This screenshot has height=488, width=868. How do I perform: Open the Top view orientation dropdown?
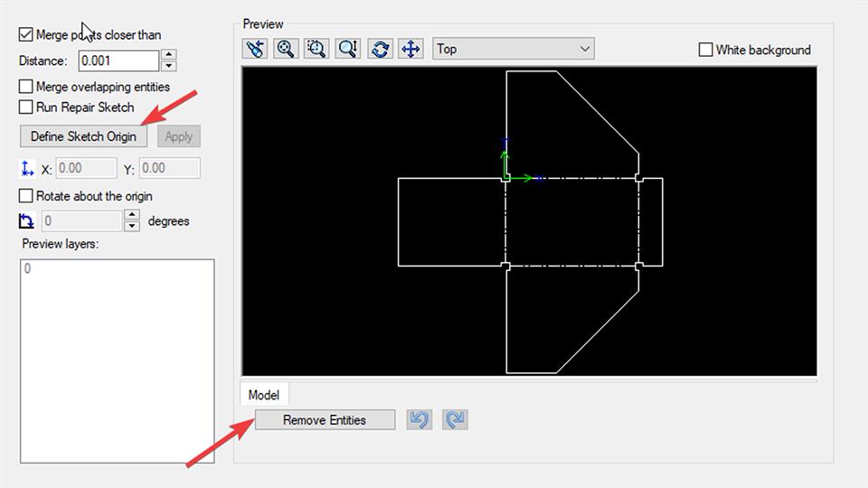click(513, 49)
